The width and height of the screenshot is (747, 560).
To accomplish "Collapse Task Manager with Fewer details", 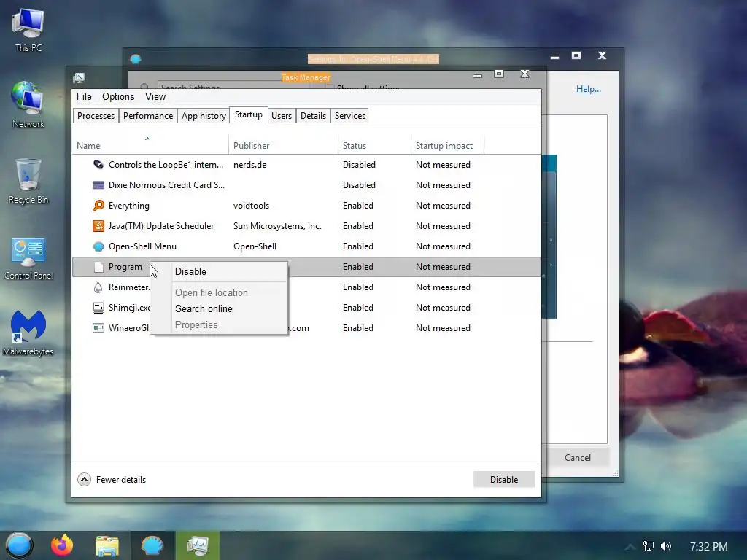I will [x=112, y=480].
